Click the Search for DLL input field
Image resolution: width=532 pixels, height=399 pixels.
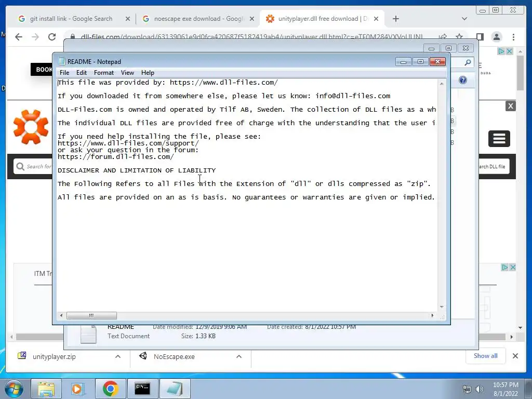[x=33, y=166]
